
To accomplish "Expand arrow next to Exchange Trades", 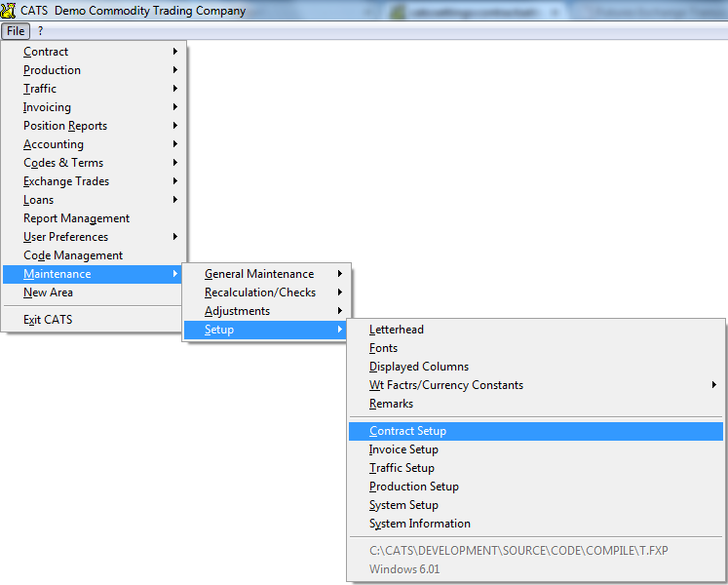I will [x=175, y=180].
